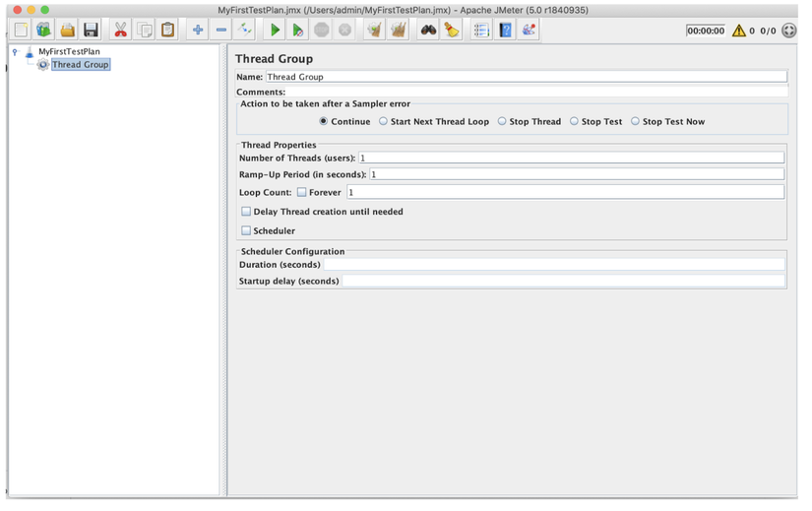Click the rightmost toolbar icon after Help

click(529, 31)
